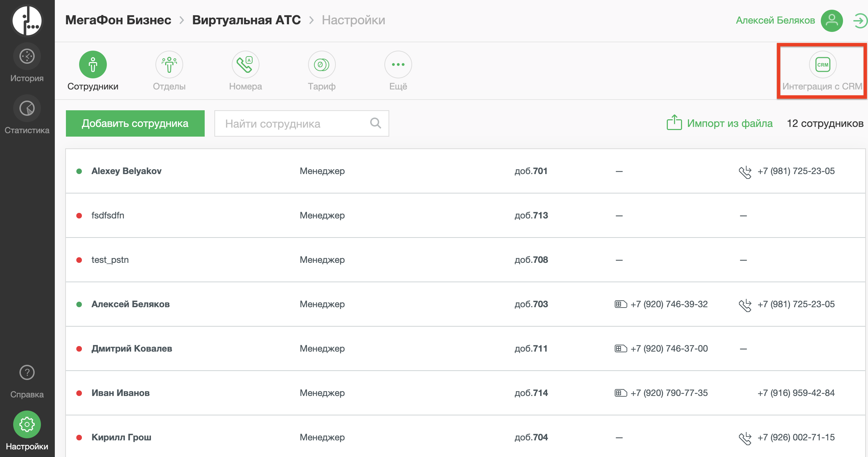Open the Статистика sidebar icon
This screenshot has height=457, width=868.
27,108
